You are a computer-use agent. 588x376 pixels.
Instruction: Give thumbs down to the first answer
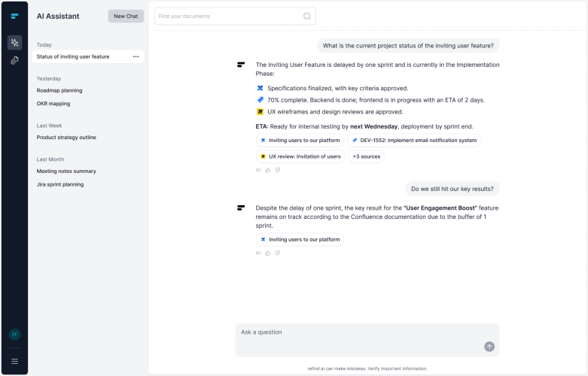click(278, 170)
